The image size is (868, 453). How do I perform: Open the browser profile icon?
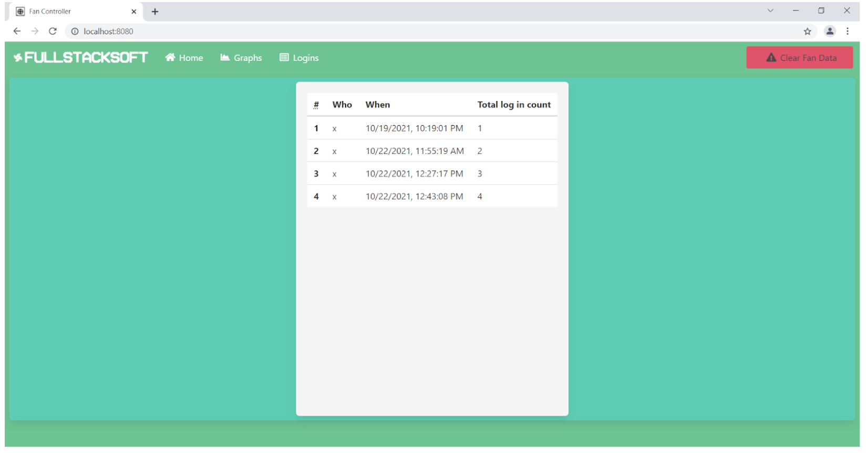tap(830, 31)
